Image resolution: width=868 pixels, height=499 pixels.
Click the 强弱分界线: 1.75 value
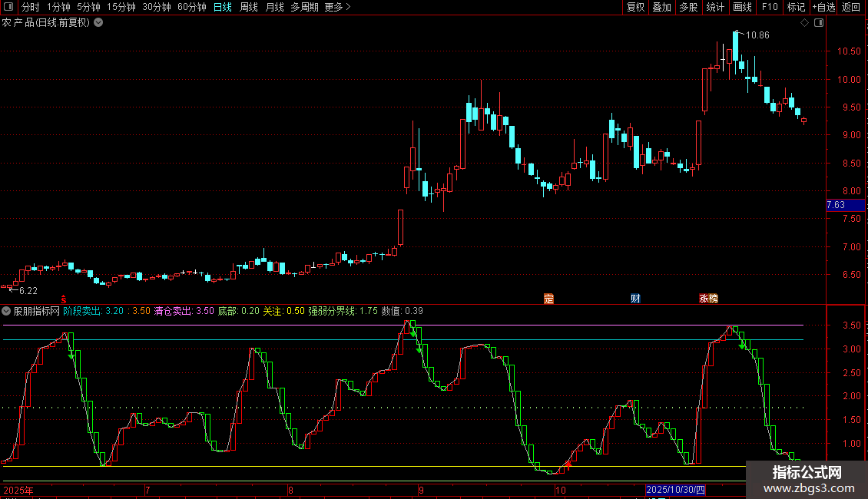point(343,311)
